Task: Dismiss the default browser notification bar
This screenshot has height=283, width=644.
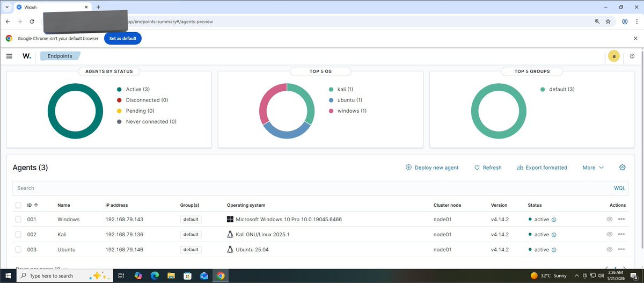Action: point(635,39)
